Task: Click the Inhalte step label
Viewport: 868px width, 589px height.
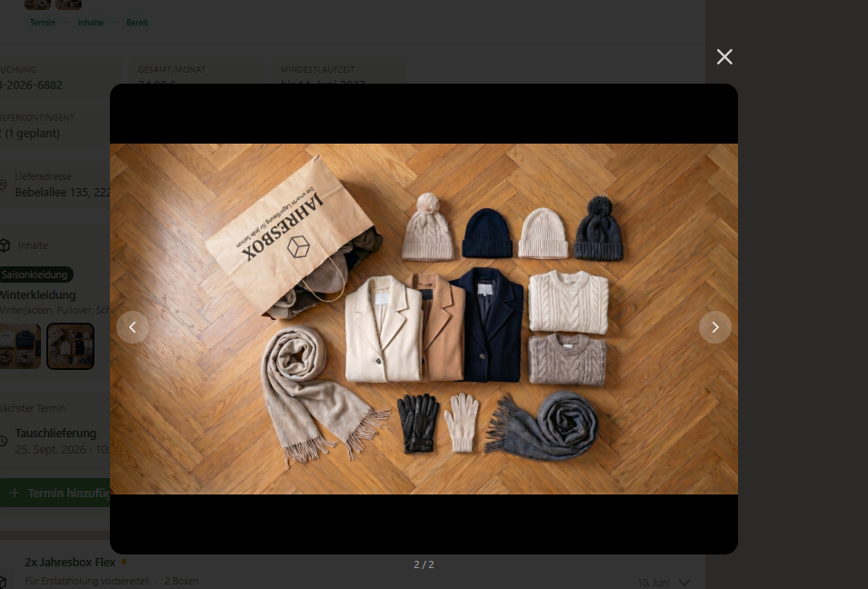Action: click(x=90, y=23)
